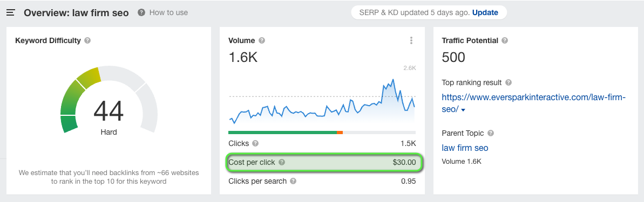Open the Volume card three-dot menu
644x202 pixels.
click(x=411, y=40)
